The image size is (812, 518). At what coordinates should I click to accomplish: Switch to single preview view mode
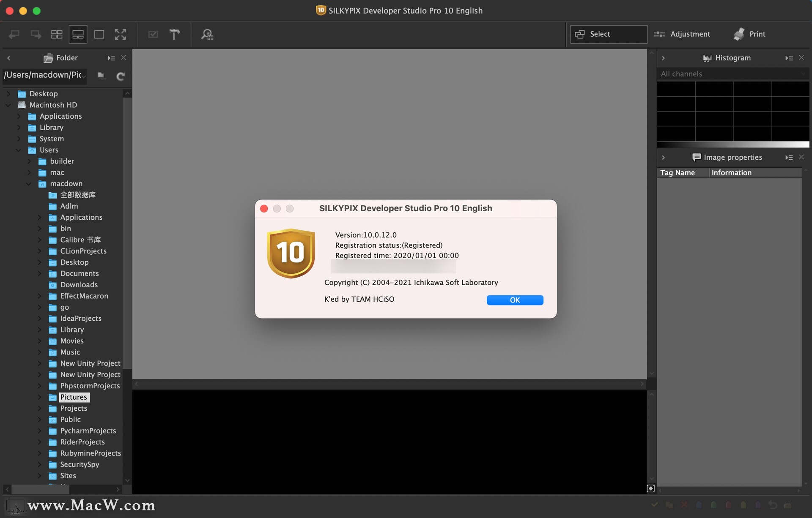pos(99,34)
